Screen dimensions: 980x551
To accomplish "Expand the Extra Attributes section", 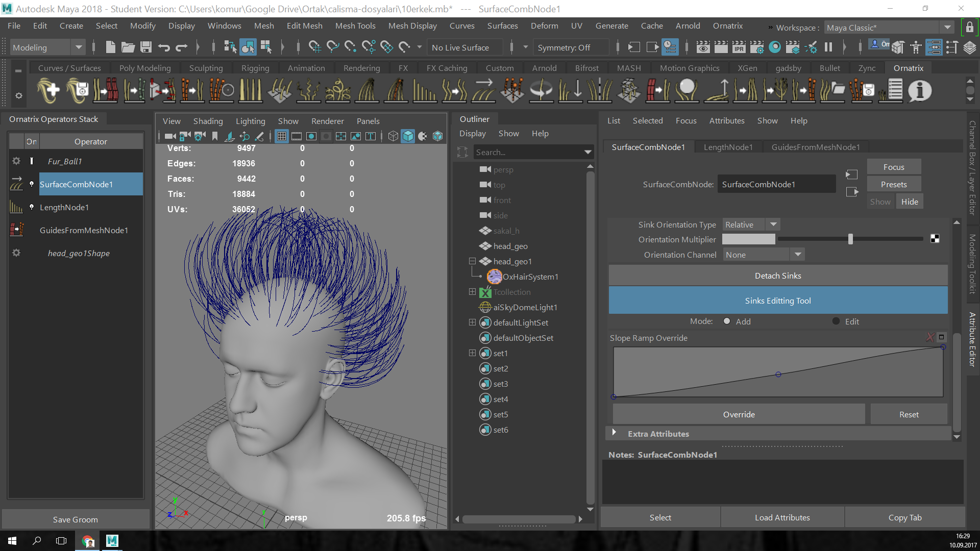I will point(614,433).
